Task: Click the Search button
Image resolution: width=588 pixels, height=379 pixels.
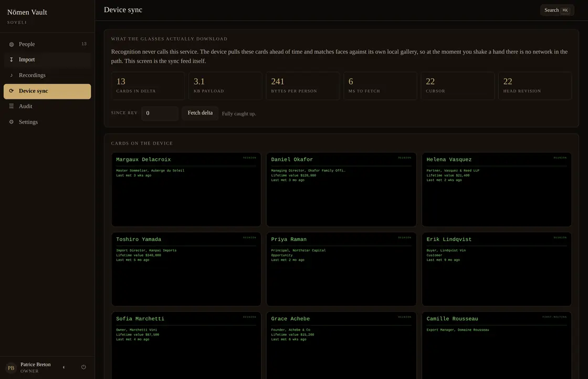Action: pos(557,10)
